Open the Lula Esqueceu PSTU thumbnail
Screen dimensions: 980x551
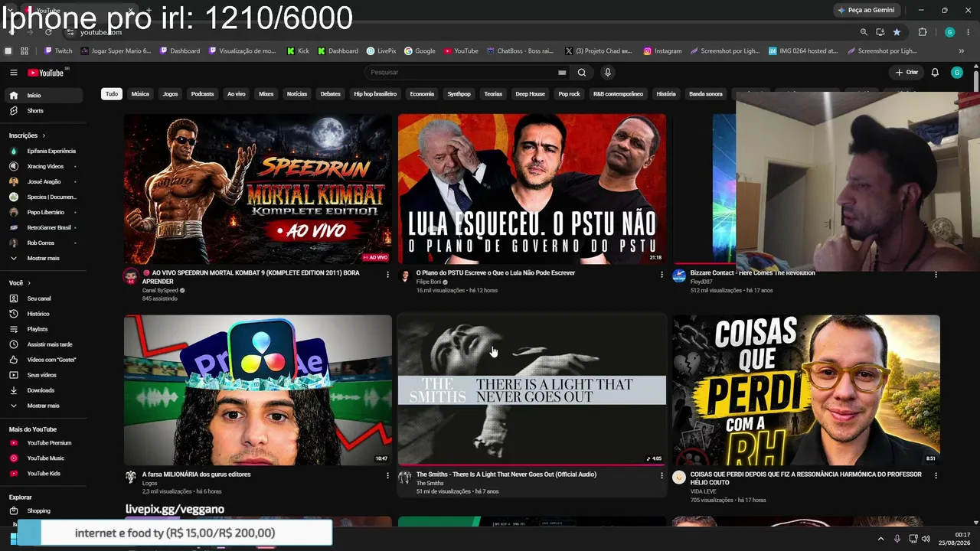tap(532, 189)
